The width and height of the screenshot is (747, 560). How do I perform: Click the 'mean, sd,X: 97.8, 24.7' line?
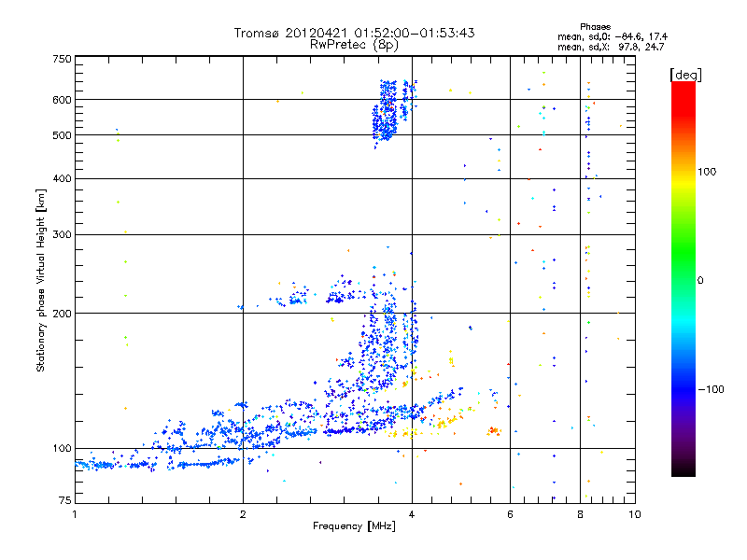611,47
